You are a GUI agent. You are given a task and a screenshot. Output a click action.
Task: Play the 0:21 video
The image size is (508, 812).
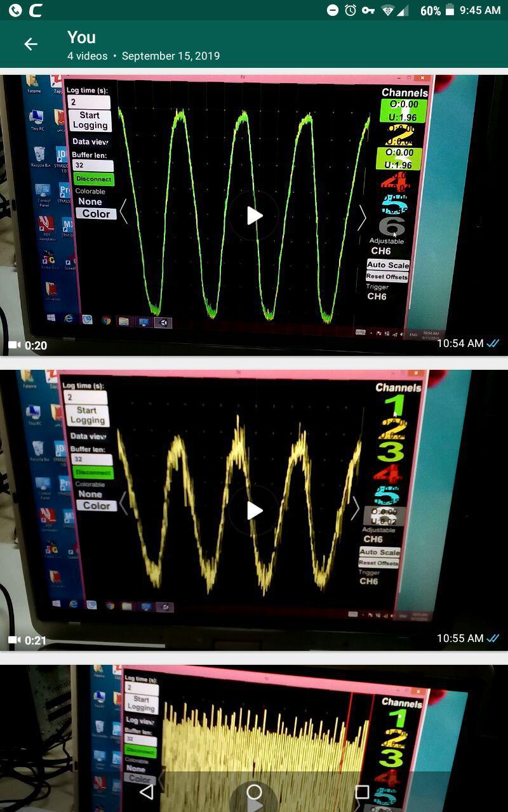click(254, 511)
